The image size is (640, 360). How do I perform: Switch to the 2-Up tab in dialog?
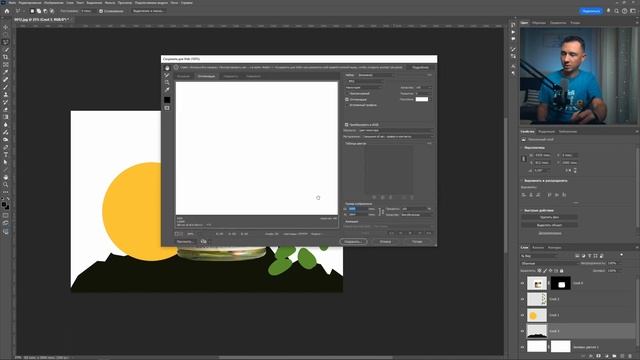tap(231, 76)
